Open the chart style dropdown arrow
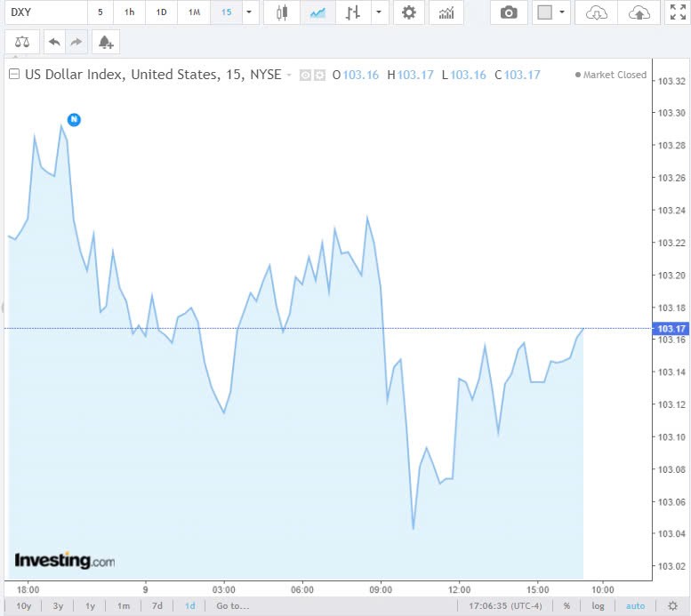This screenshot has height=616, width=691. tap(379, 12)
